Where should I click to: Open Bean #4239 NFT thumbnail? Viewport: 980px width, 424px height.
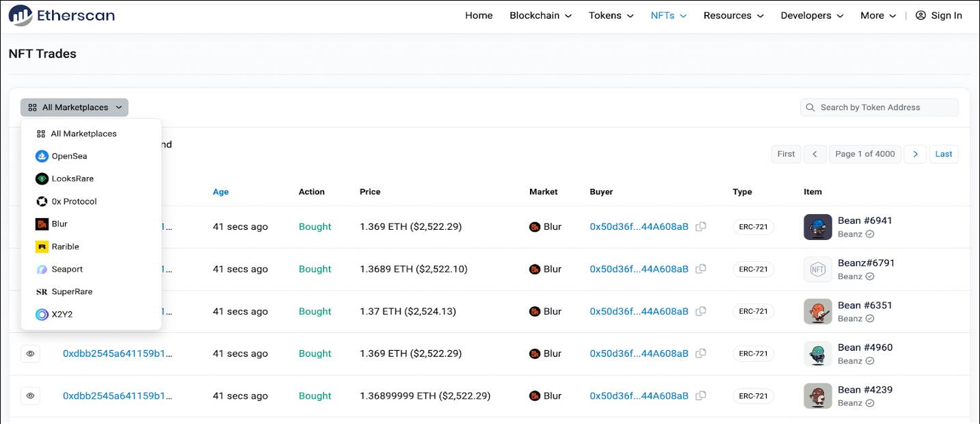click(818, 396)
